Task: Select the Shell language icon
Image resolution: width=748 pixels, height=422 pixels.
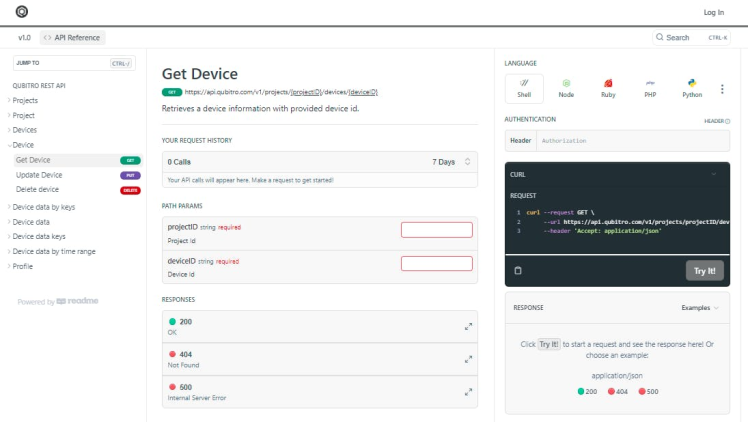Action: point(525,88)
